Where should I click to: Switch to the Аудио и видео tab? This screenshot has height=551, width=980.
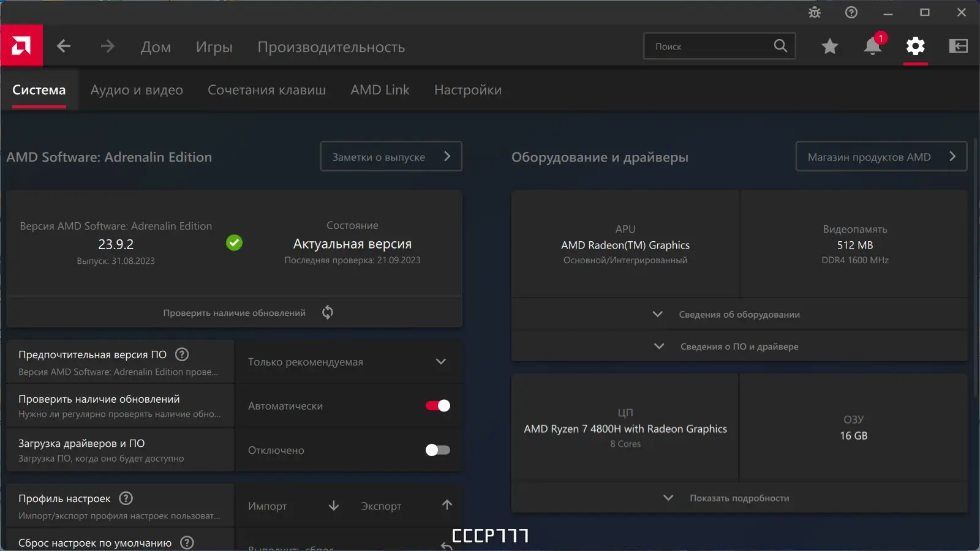pyautogui.click(x=137, y=89)
